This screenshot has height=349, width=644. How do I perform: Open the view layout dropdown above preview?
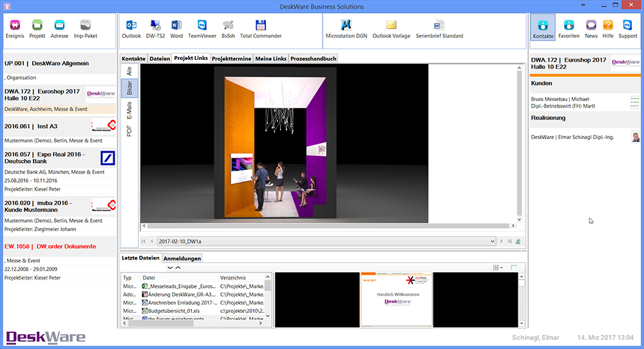click(497, 267)
